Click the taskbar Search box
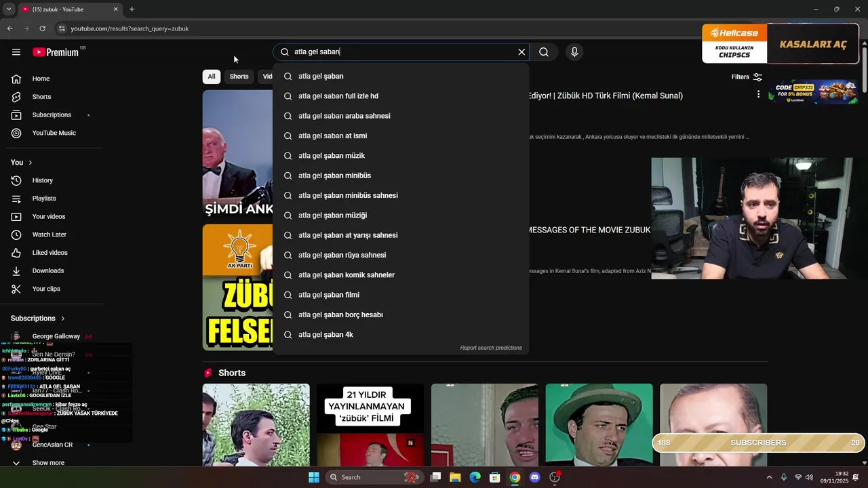The width and height of the screenshot is (868, 488). tap(373, 477)
